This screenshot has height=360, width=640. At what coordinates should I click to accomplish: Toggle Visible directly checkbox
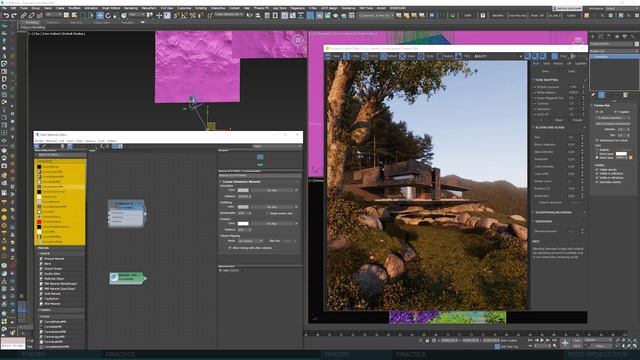597,170
